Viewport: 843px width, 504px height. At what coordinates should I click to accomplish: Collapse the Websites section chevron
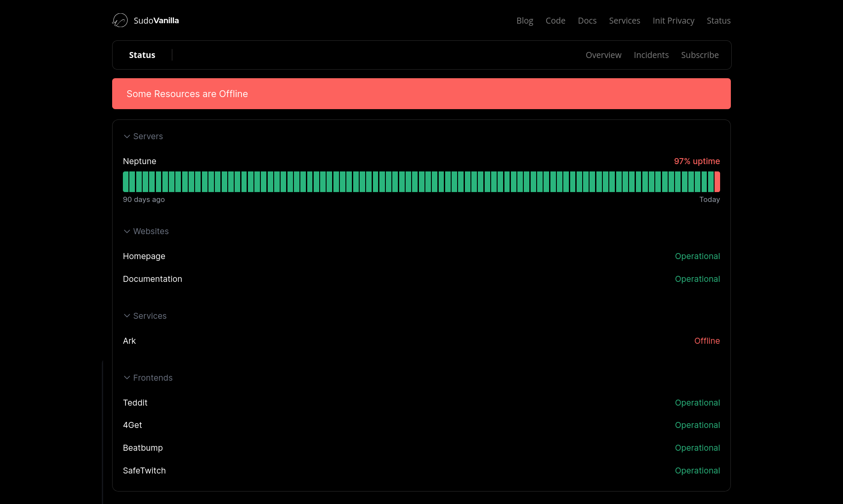127,231
